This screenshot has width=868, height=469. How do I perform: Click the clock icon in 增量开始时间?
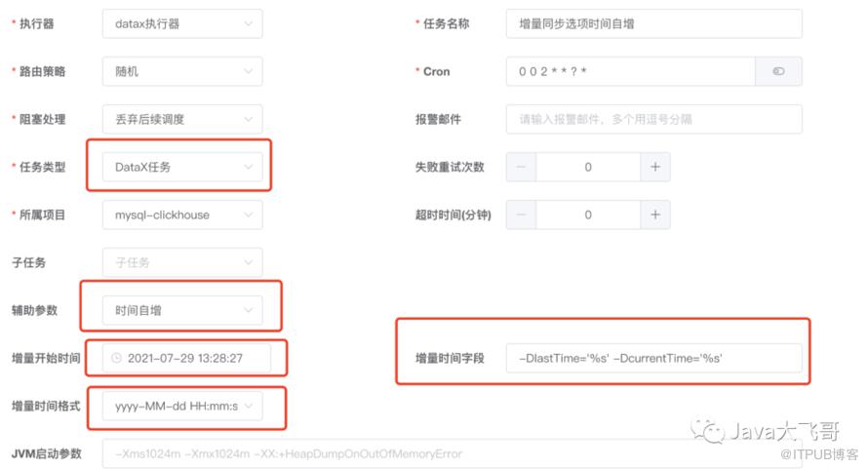coord(116,358)
